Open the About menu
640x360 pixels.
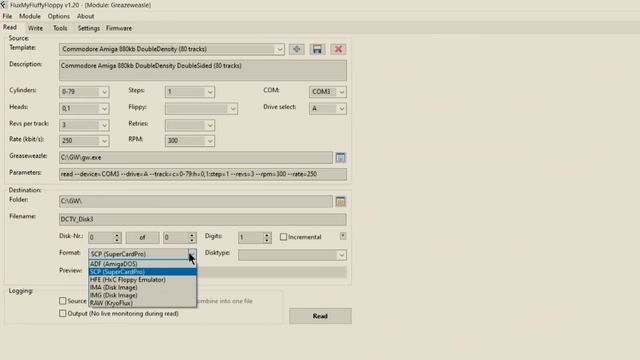[x=86, y=16]
